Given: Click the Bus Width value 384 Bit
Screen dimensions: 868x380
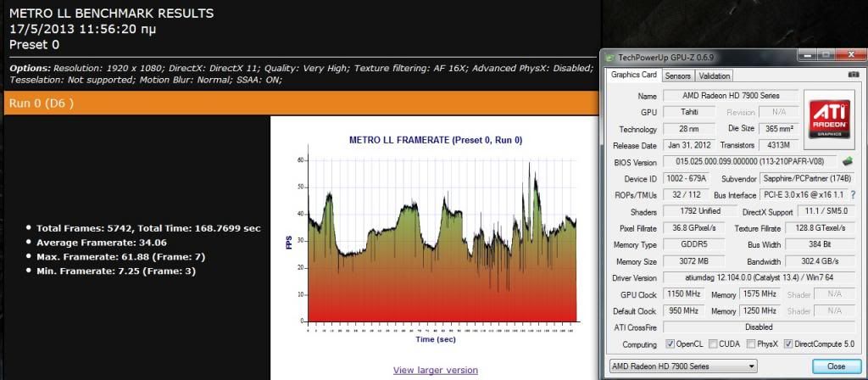Looking at the screenshot, I should tap(820, 244).
